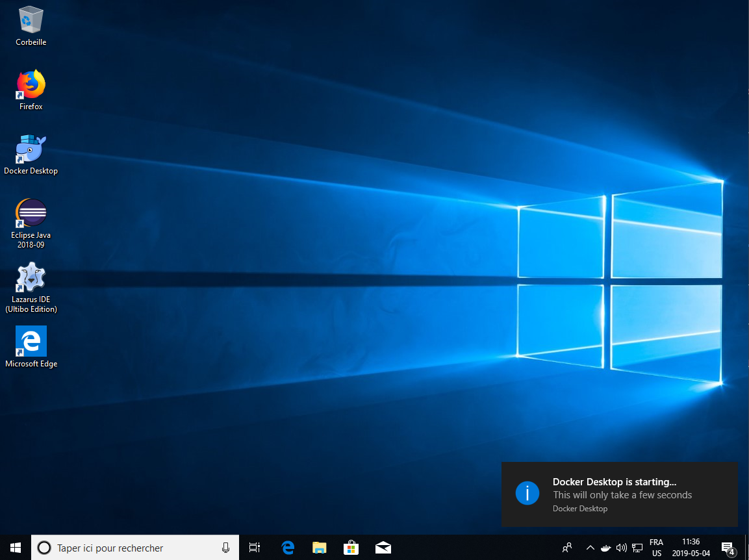Open Task View from the taskbar

pyautogui.click(x=255, y=548)
